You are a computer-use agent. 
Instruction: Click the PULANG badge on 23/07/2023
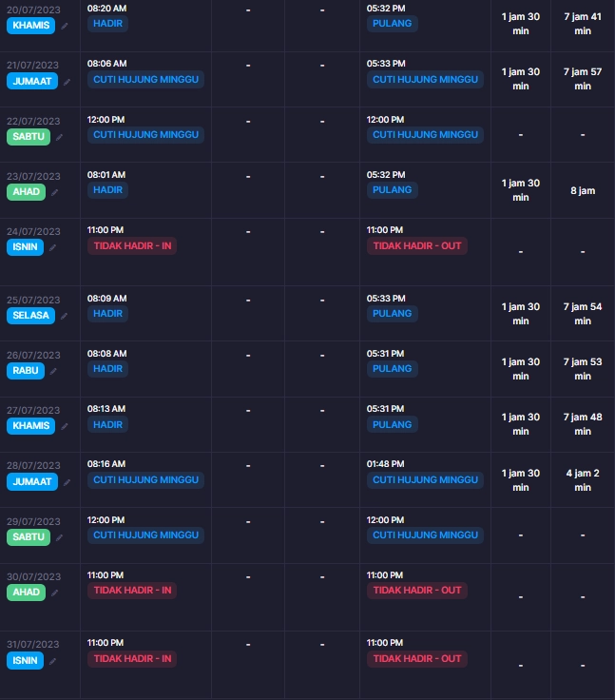pos(393,189)
